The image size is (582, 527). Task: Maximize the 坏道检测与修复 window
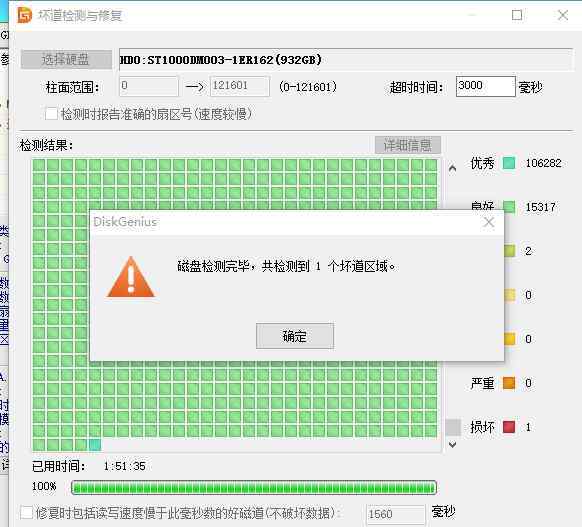point(517,15)
